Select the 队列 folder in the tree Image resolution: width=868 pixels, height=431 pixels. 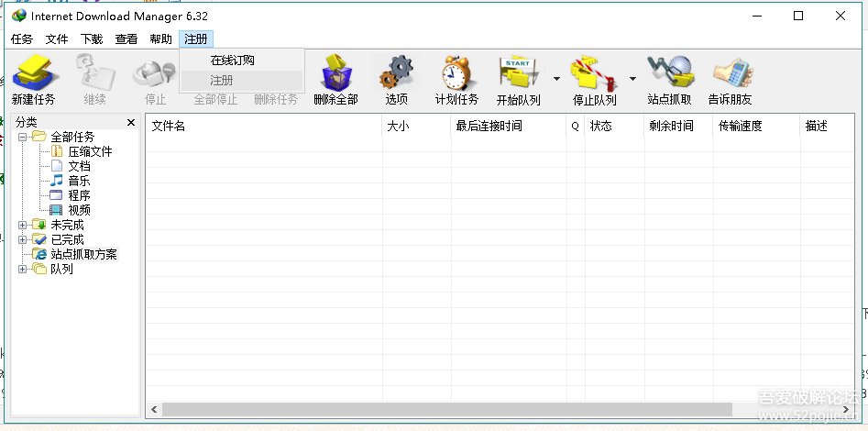click(x=61, y=270)
